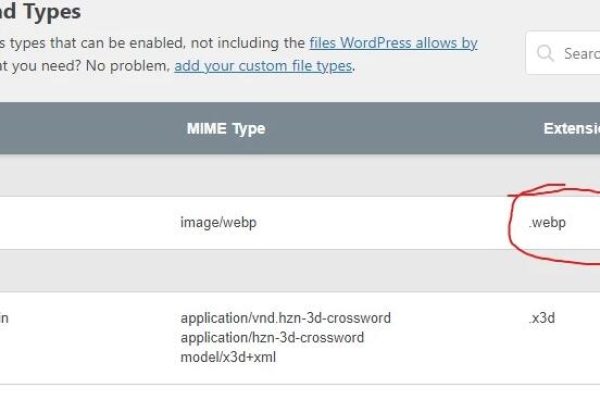
Task: Click the gray group row above the .x3d row
Action: 300,270
